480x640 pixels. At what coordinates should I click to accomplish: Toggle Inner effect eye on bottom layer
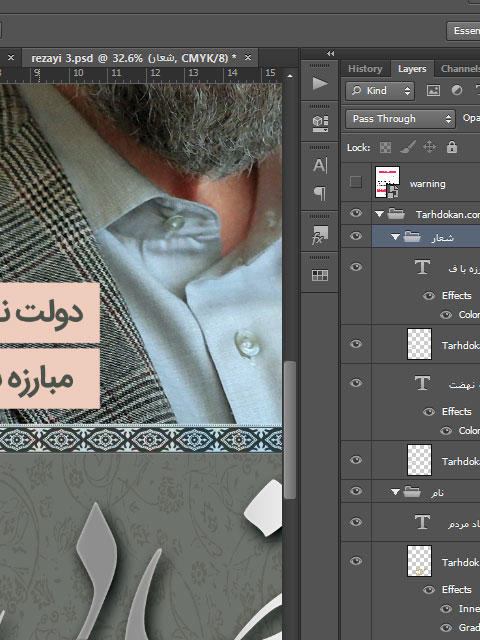[x=446, y=609]
